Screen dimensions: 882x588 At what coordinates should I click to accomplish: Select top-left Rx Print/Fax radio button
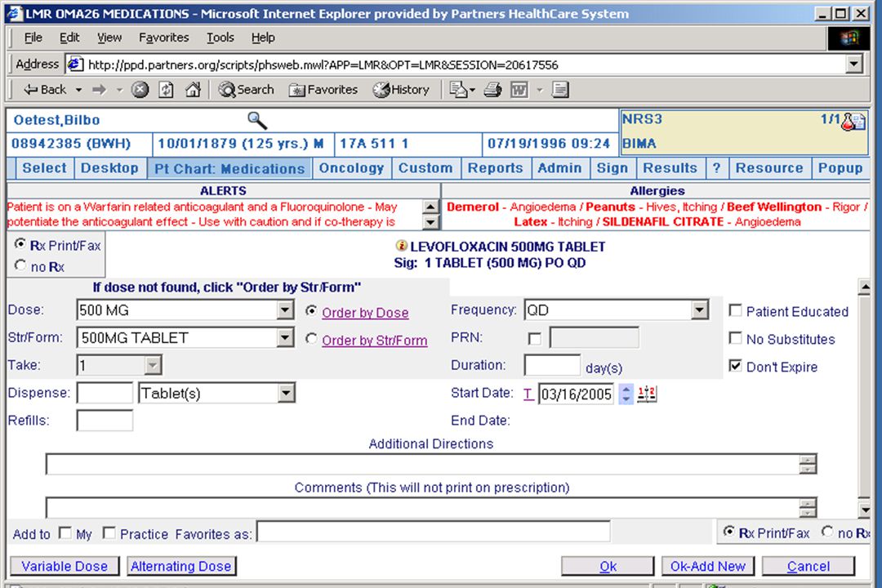click(20, 244)
